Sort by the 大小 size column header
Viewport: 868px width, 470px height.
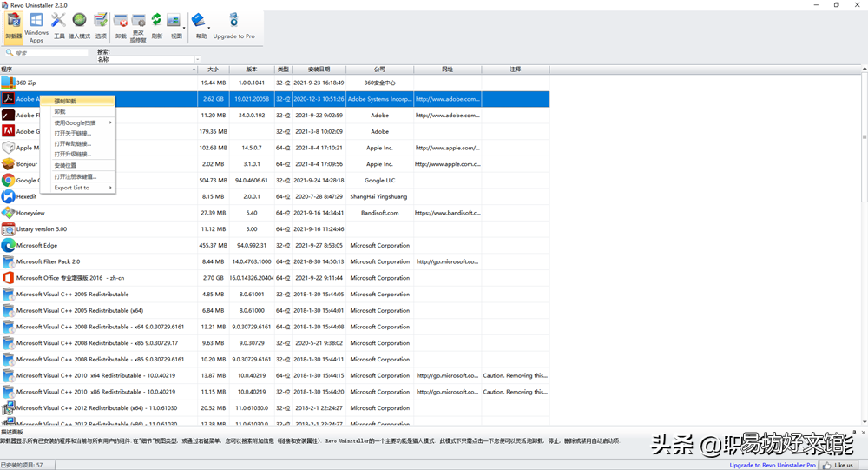pos(214,70)
